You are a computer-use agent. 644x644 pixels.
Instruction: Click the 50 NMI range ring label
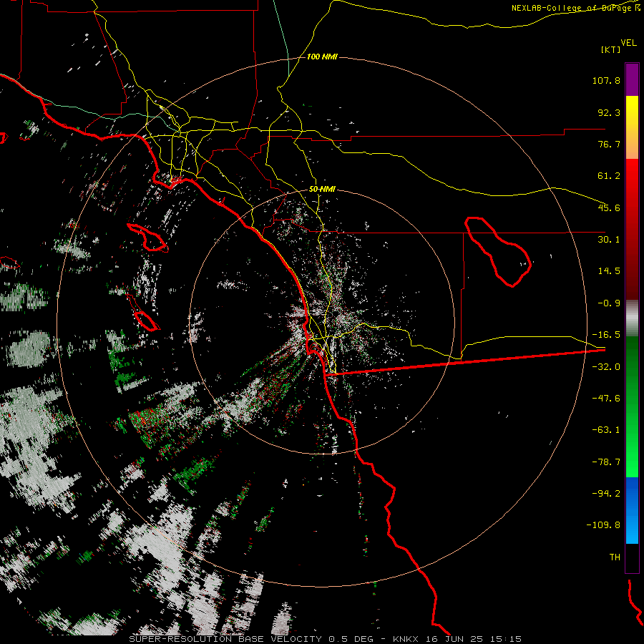(322, 190)
